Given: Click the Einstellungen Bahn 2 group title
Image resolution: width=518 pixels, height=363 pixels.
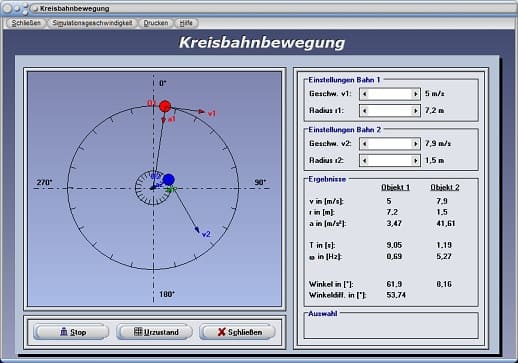Looking at the screenshot, I should [344, 130].
